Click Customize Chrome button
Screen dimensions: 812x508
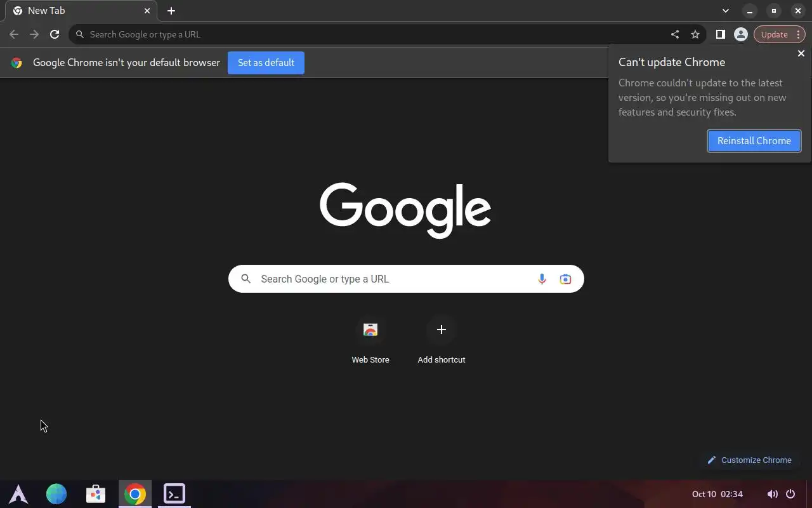click(x=749, y=460)
